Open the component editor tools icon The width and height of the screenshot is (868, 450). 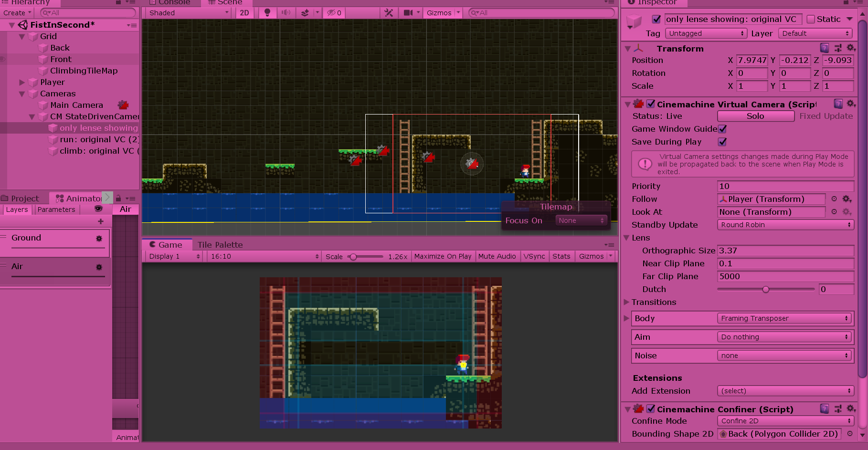[x=388, y=13]
